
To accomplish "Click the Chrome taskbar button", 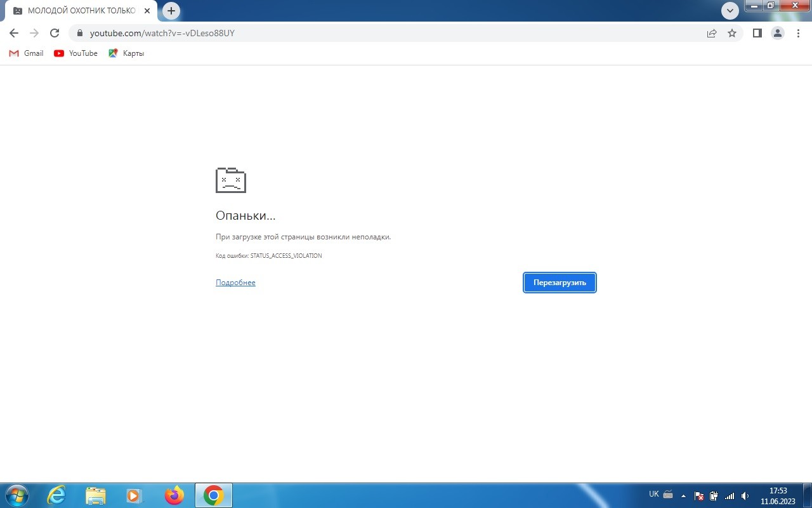I will (x=214, y=495).
